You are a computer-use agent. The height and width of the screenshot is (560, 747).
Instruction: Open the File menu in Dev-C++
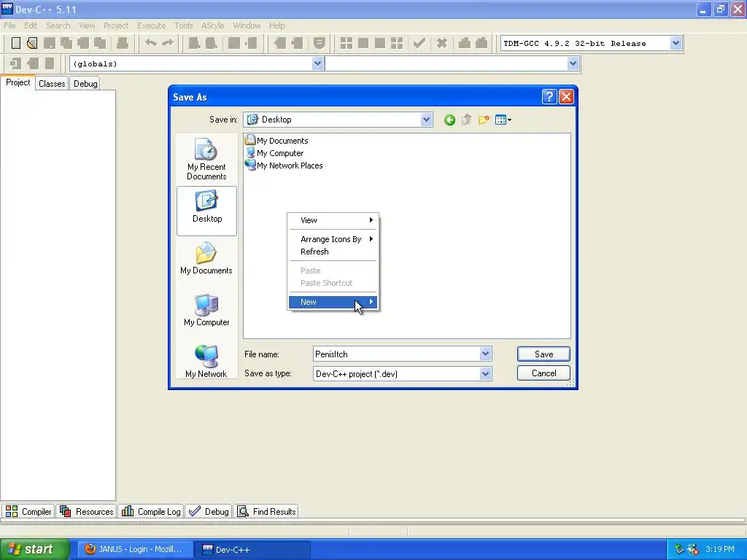click(x=9, y=26)
